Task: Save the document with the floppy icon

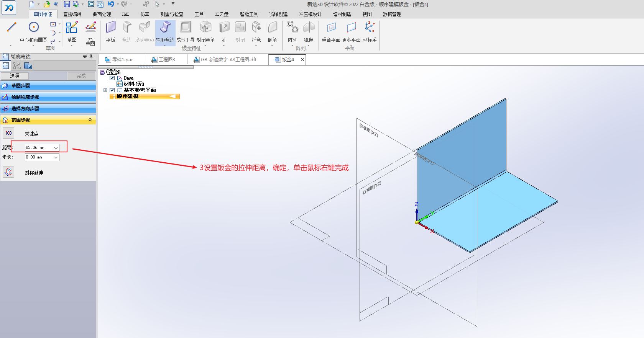Action: coord(67,4)
